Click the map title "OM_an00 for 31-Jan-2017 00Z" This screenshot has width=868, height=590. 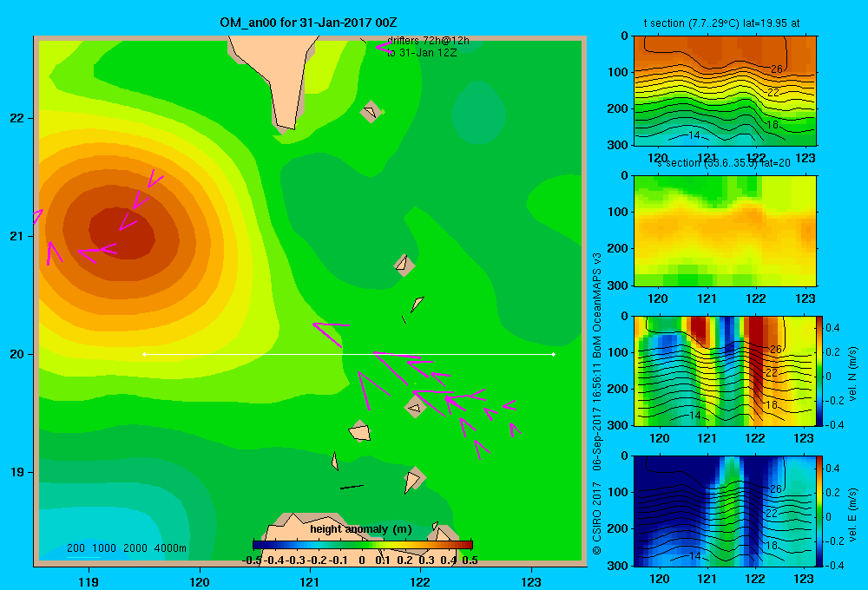pos(308,23)
